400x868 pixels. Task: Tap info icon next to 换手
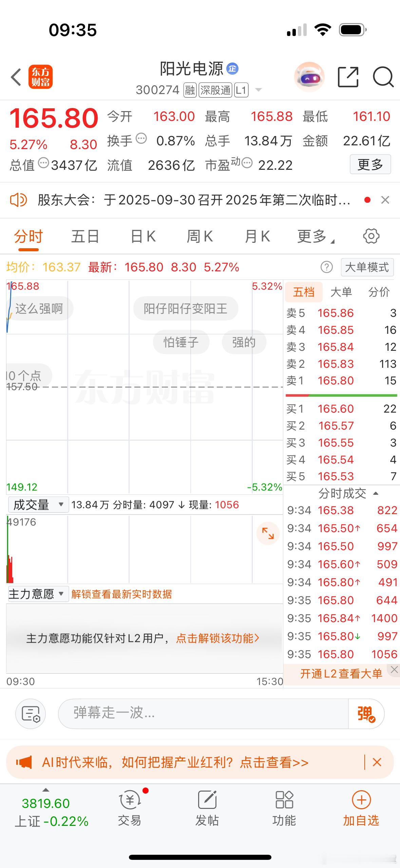(141, 139)
